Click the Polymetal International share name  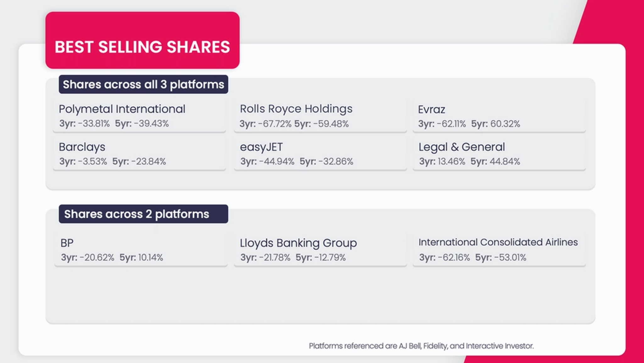click(122, 109)
